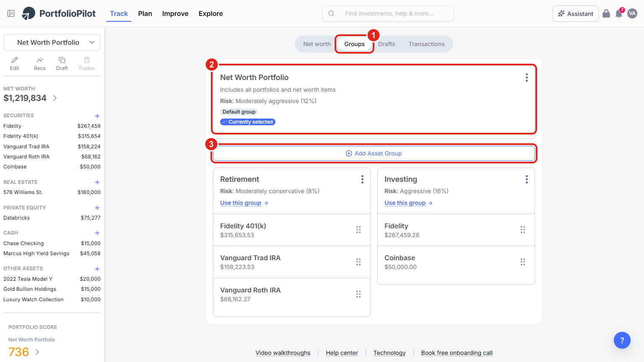Collapse the sidebar panel icon

11,13
